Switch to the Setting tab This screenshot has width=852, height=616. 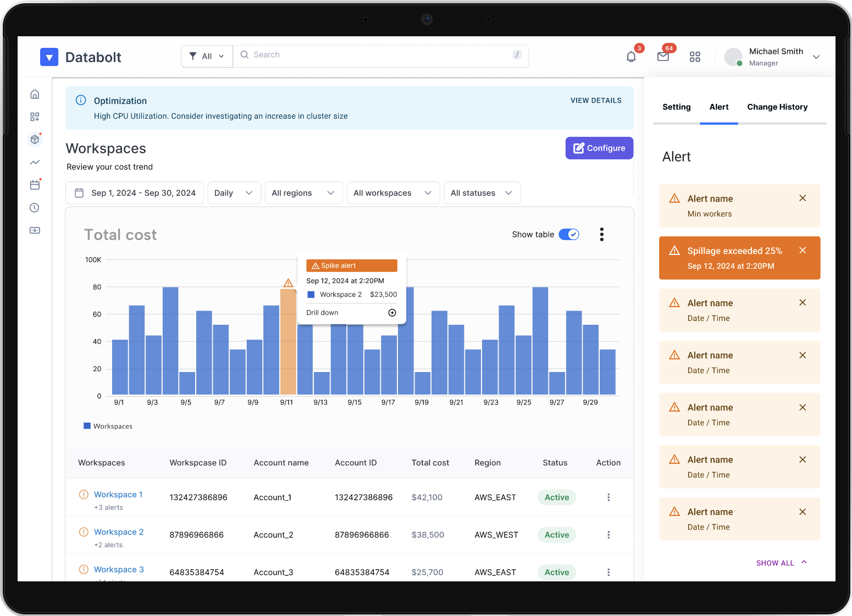pyautogui.click(x=676, y=107)
